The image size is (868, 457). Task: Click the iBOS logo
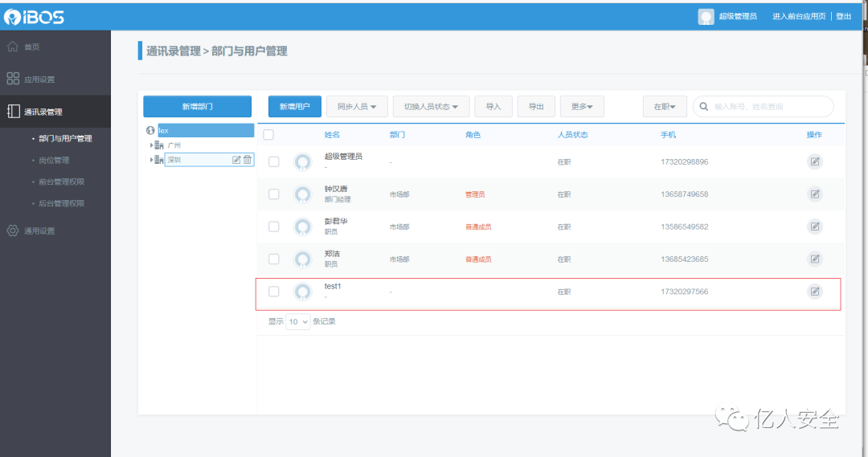pyautogui.click(x=35, y=17)
